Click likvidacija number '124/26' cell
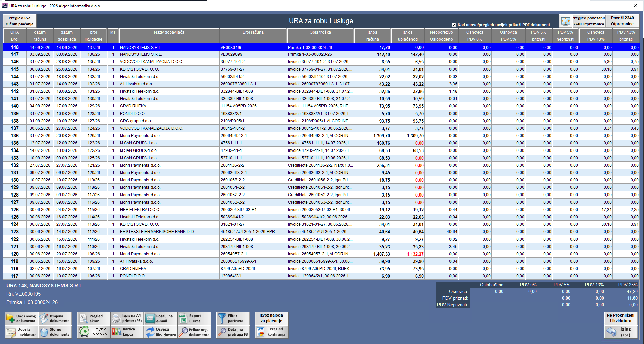Viewport: 644px width, 344px height. 94,128
